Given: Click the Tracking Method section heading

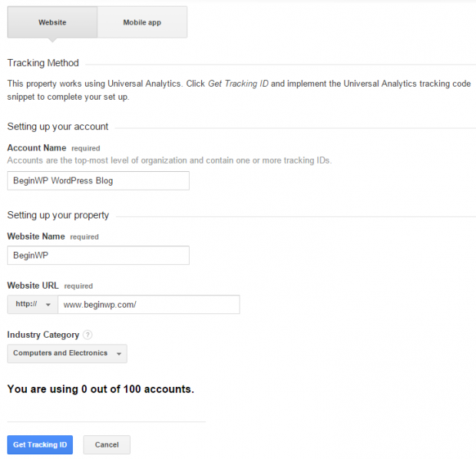Looking at the screenshot, I should pyautogui.click(x=43, y=63).
